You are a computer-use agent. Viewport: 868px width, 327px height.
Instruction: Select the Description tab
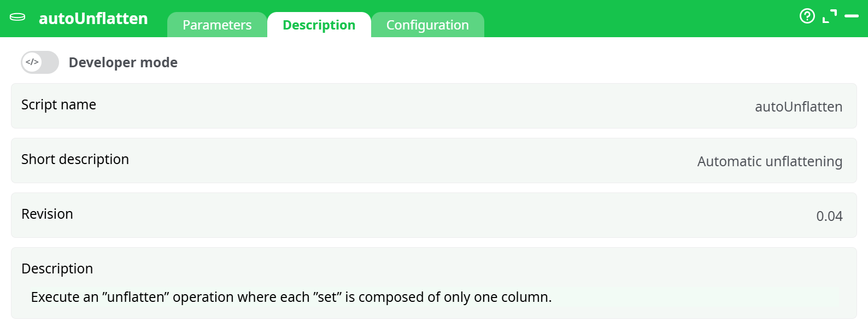[x=319, y=25]
